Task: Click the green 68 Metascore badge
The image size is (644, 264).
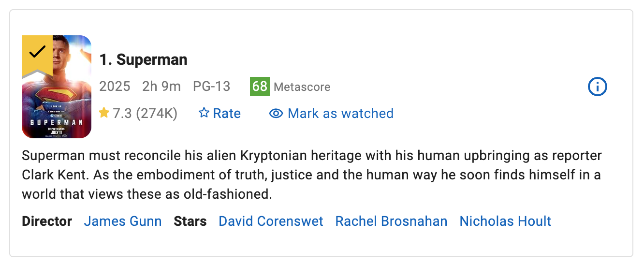Action: click(x=260, y=87)
